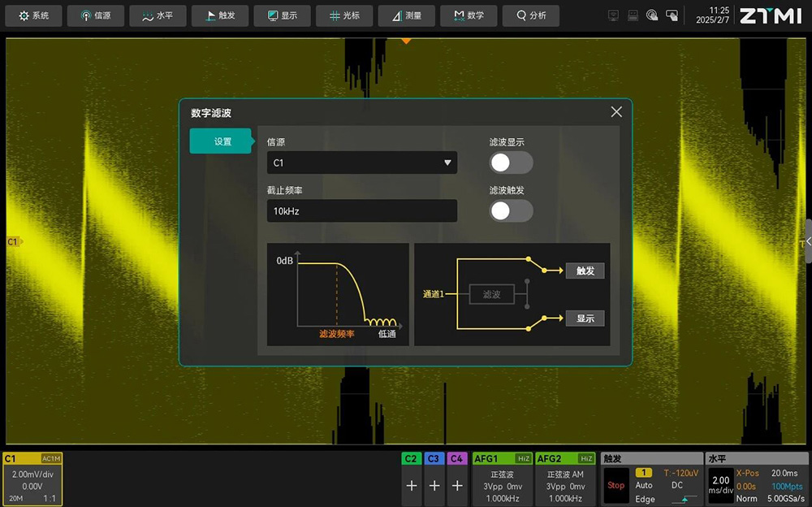812x507 pixels.
Task: Click the network monitor status icon
Action: click(613, 15)
